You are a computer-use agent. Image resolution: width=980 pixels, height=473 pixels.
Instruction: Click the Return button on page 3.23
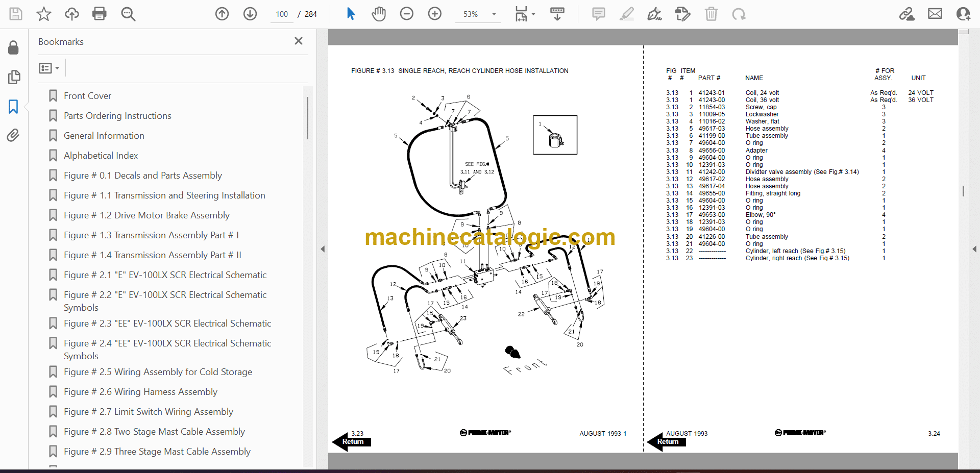[352, 442]
